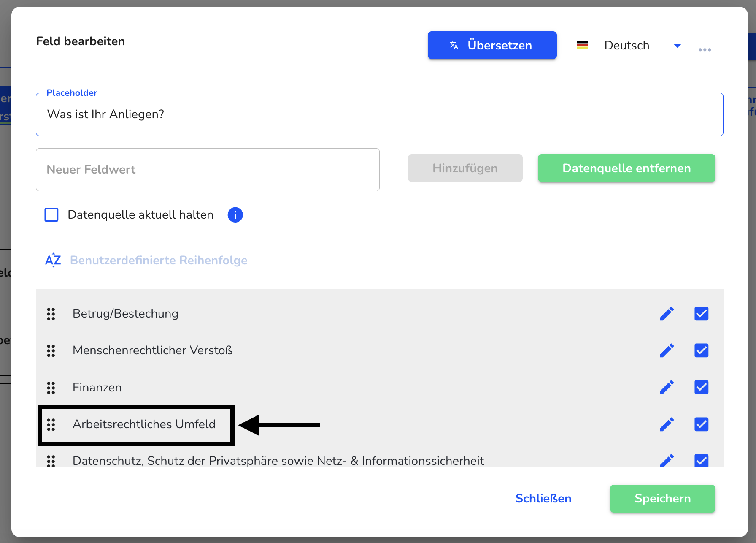Image resolution: width=756 pixels, height=543 pixels.
Task: Click the German flag icon
Action: pyautogui.click(x=583, y=45)
